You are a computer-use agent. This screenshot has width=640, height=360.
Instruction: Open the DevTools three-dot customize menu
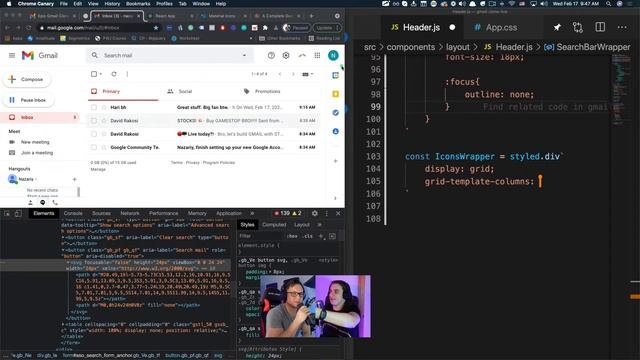coord(327,213)
